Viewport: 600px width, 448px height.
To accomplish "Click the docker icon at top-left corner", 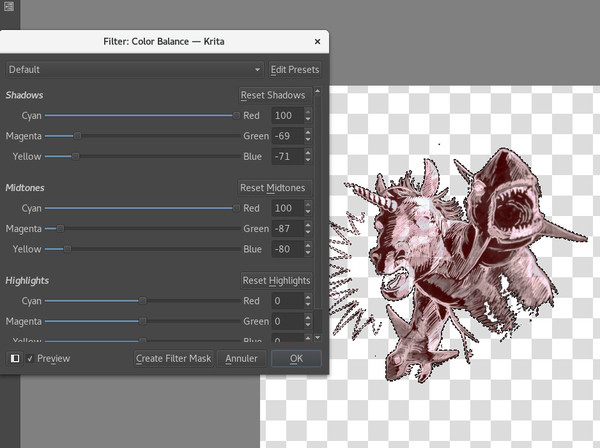I will pos(9,6).
